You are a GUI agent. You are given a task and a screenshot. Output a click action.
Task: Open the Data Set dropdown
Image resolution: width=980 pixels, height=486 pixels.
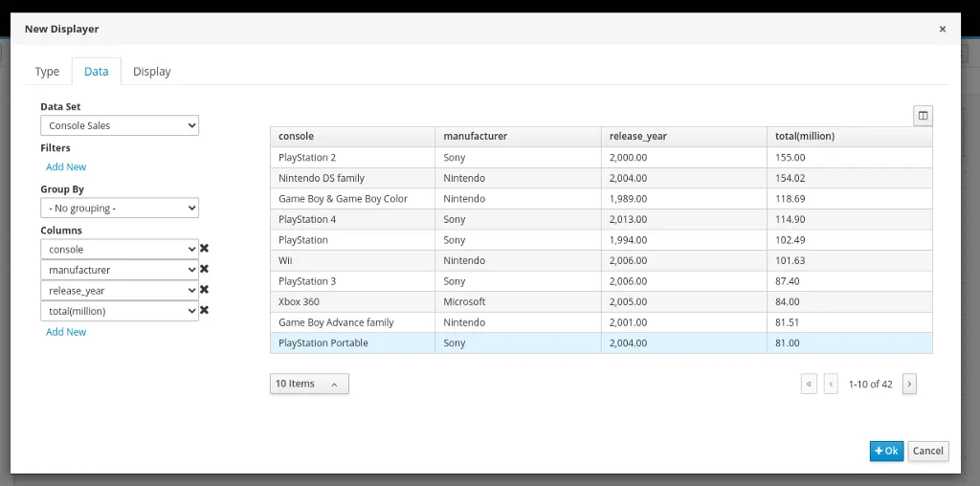pos(120,125)
